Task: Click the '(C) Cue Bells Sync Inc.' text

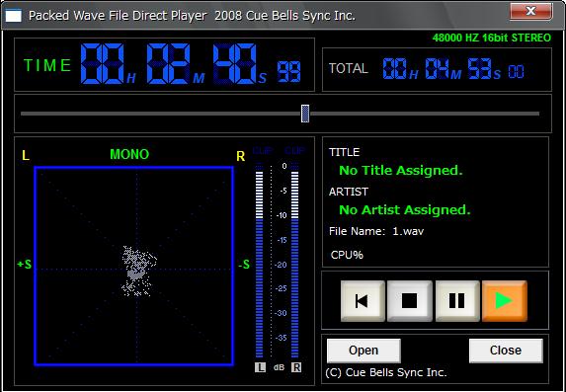Action: point(386,372)
